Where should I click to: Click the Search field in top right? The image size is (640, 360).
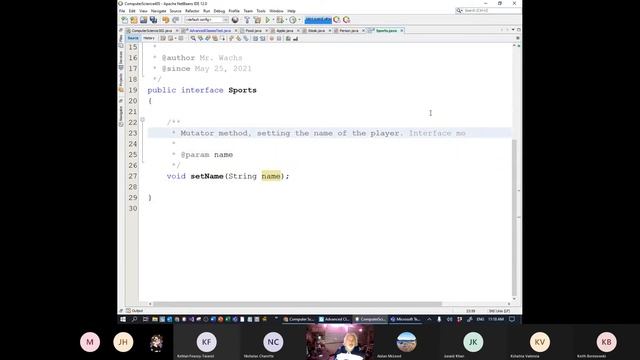(x=488, y=10)
